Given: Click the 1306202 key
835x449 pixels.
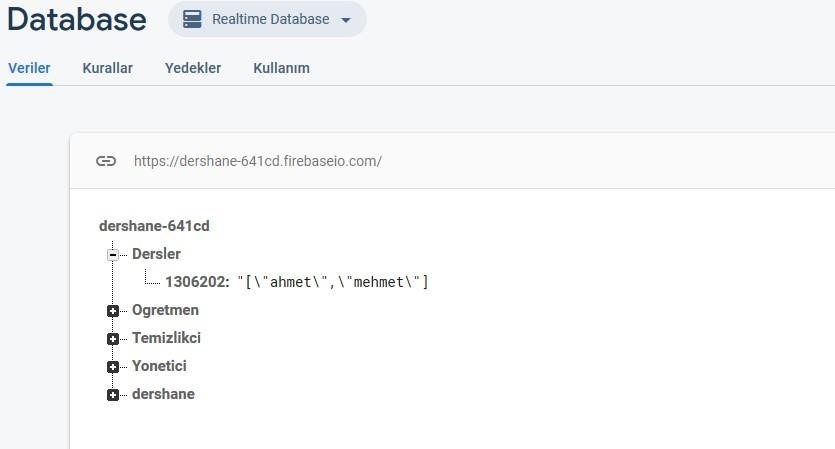Looking at the screenshot, I should point(195,282).
